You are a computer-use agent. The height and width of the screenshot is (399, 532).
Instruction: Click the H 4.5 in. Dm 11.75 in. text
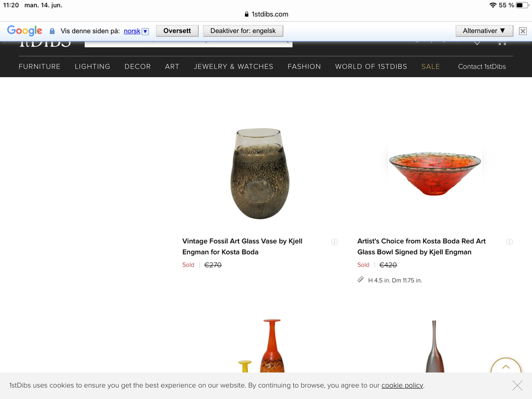[395, 280]
